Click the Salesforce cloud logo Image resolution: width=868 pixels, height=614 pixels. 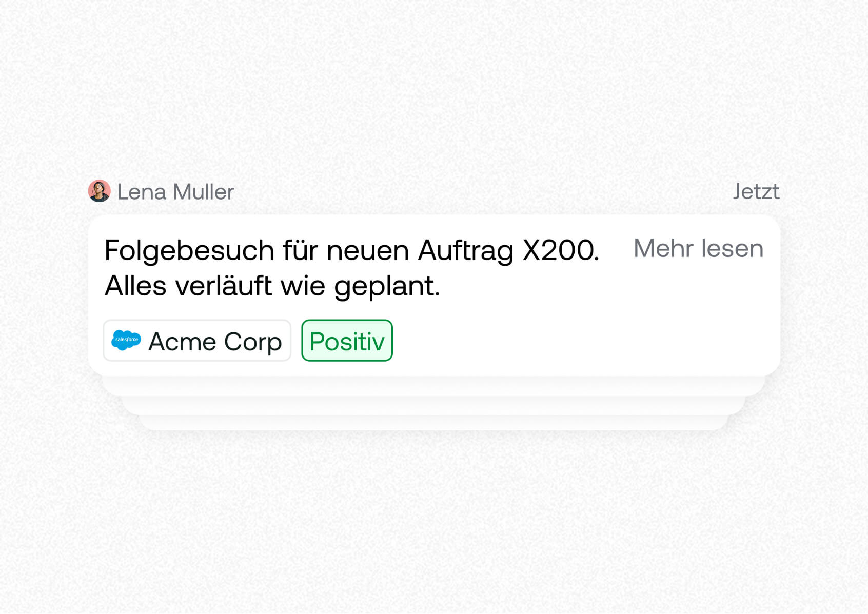(x=126, y=340)
